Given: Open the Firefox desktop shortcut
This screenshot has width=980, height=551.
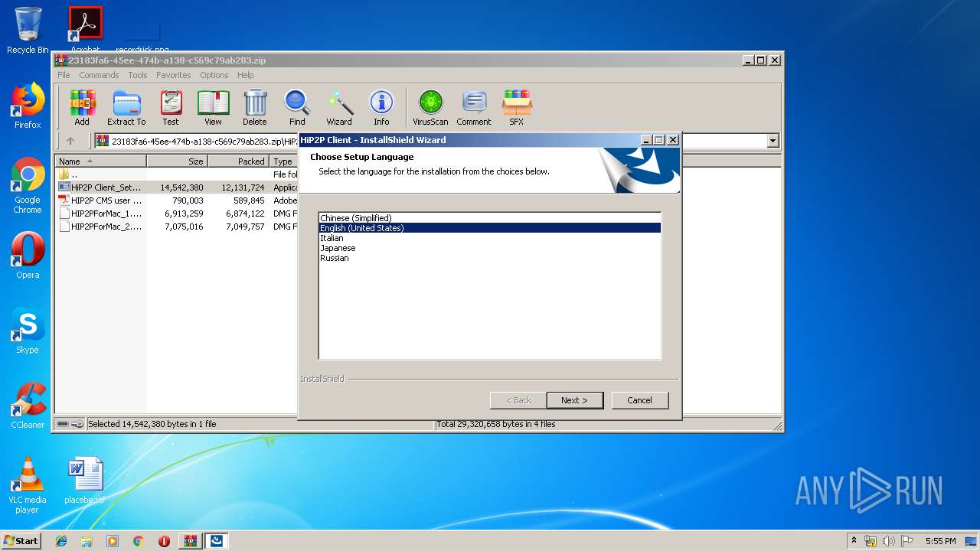Looking at the screenshot, I should (28, 106).
